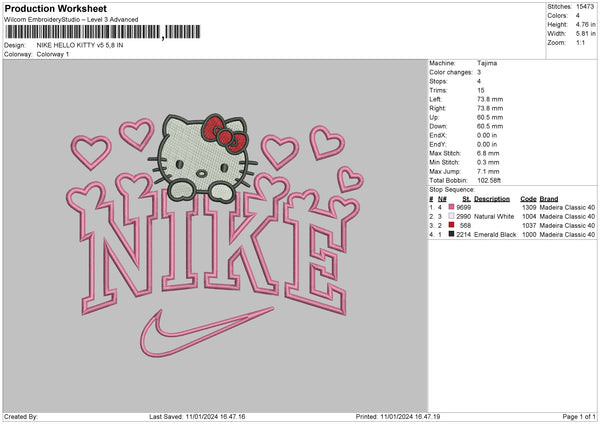
Task: Click the 'Colors:' label in header
Action: point(557,16)
